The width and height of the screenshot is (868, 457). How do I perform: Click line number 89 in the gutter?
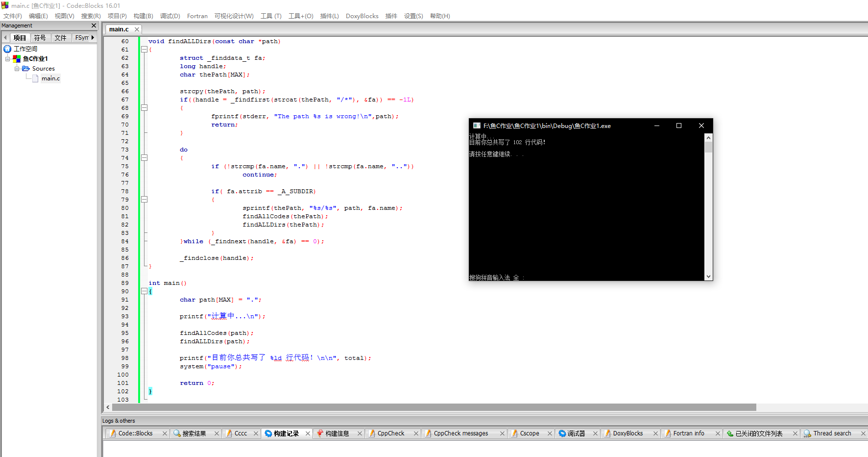click(125, 283)
